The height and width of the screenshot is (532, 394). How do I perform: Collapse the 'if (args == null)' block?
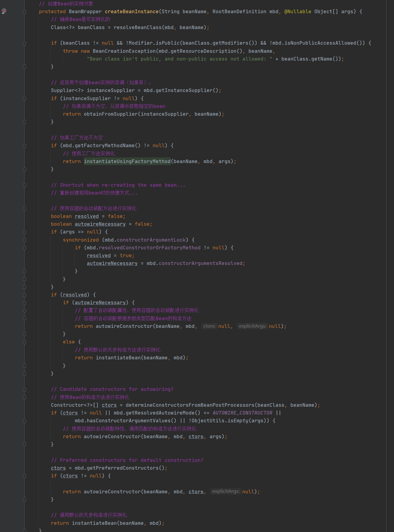[x=25, y=232]
